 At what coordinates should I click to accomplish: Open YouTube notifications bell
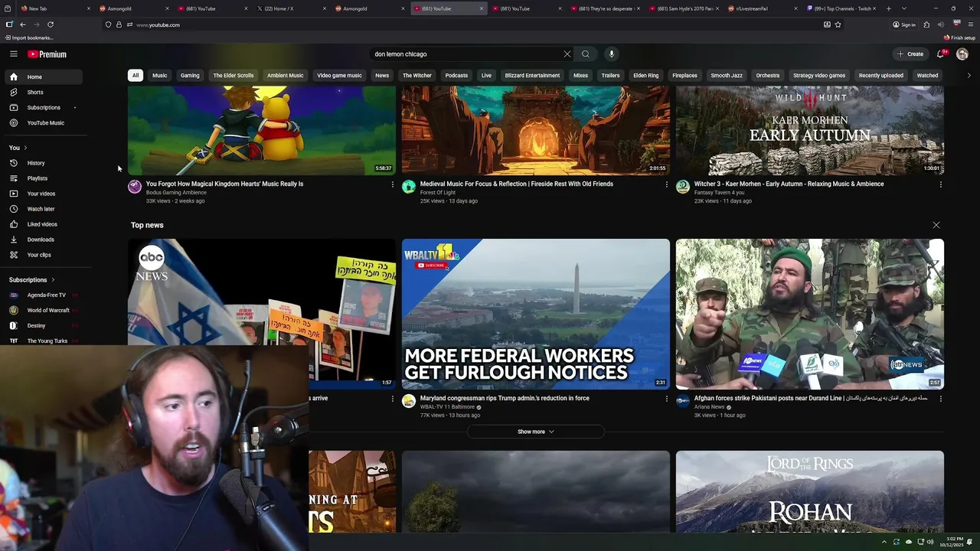coord(941,54)
